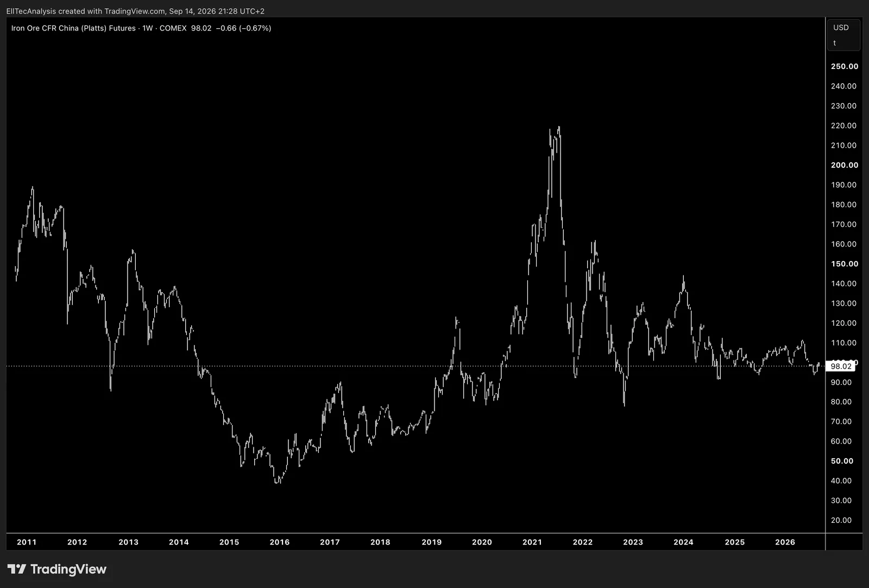Click the 2017 year label on the time axis

tap(330, 542)
